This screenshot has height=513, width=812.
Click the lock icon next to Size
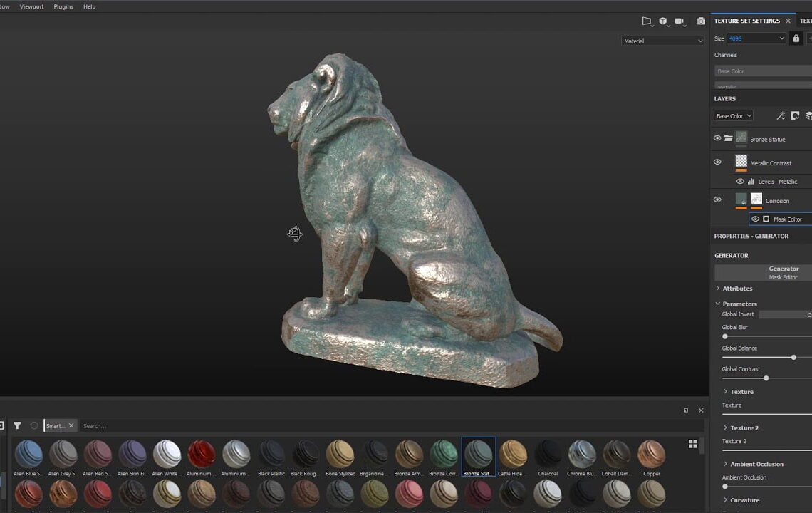coord(796,38)
